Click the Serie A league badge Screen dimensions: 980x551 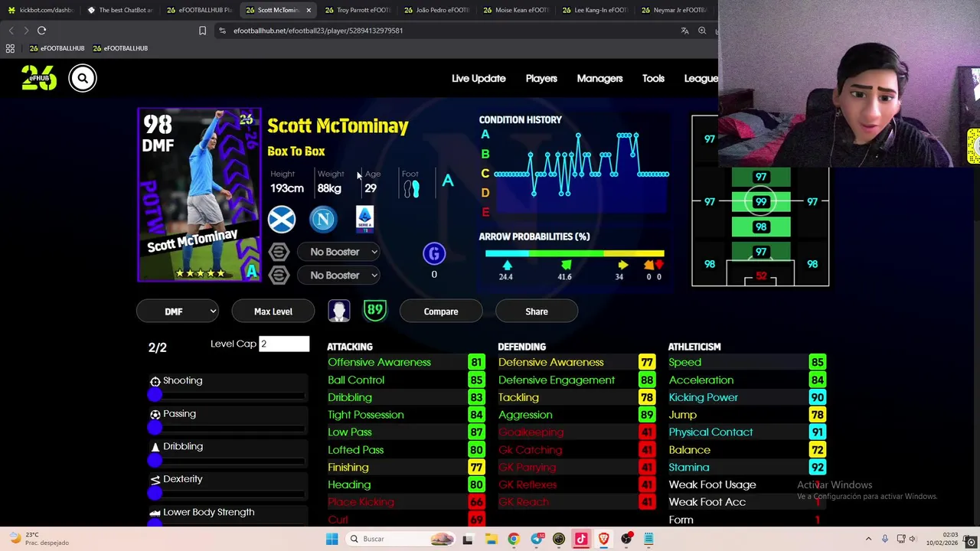[x=364, y=219]
